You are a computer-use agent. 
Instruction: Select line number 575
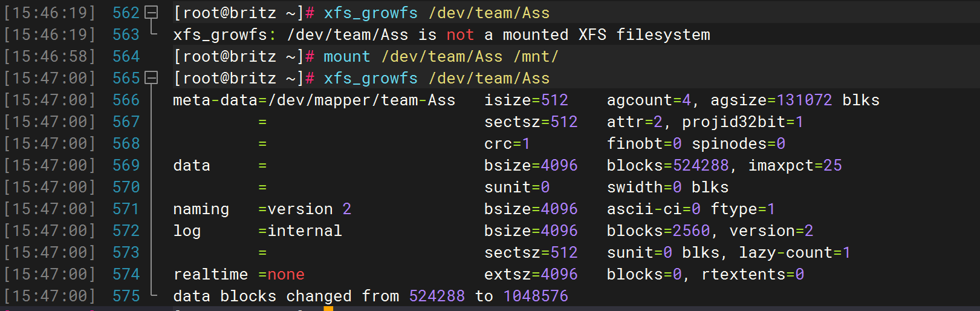pyautogui.click(x=126, y=296)
